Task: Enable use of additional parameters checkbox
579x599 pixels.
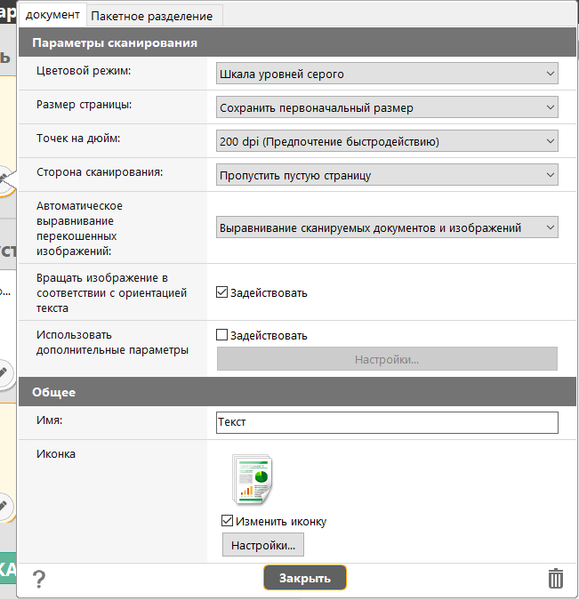Action: tap(222, 335)
